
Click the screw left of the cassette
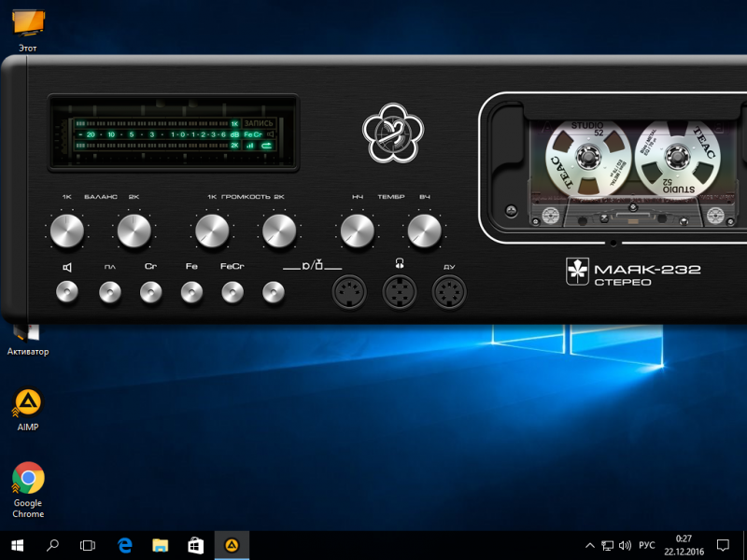tap(511, 210)
